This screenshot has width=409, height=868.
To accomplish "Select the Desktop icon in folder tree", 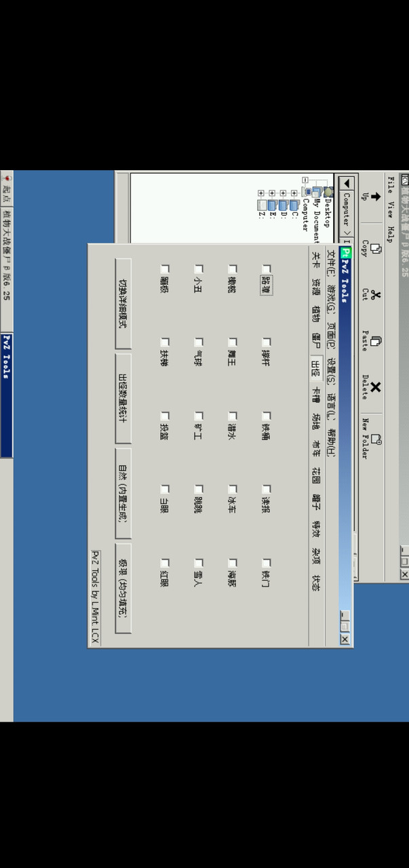I will point(328,193).
